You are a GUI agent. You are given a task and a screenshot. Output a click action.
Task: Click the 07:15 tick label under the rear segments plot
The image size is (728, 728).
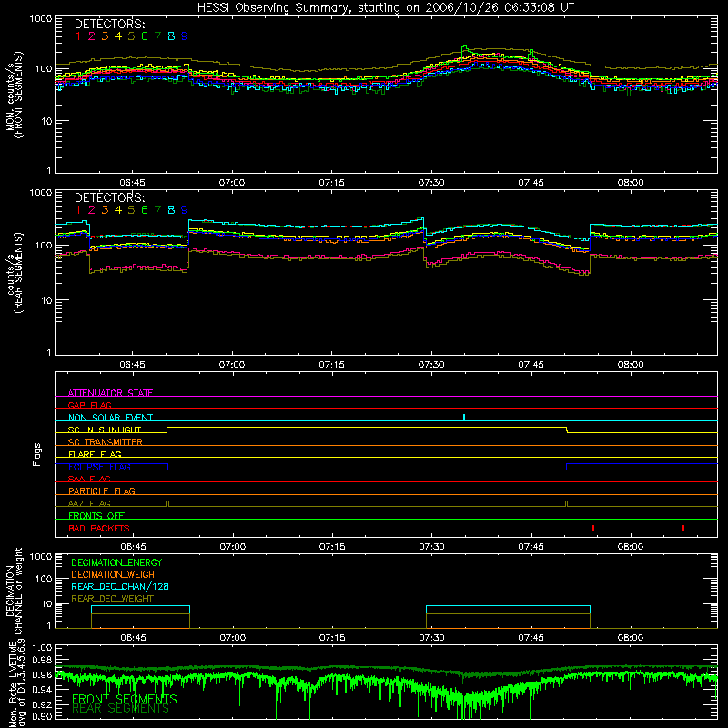pyautogui.click(x=332, y=365)
